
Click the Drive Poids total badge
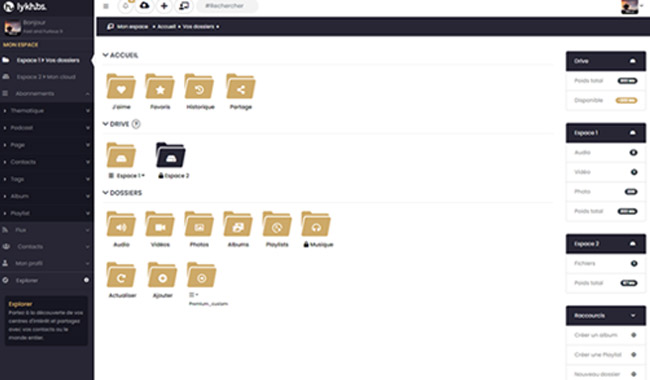pos(627,81)
